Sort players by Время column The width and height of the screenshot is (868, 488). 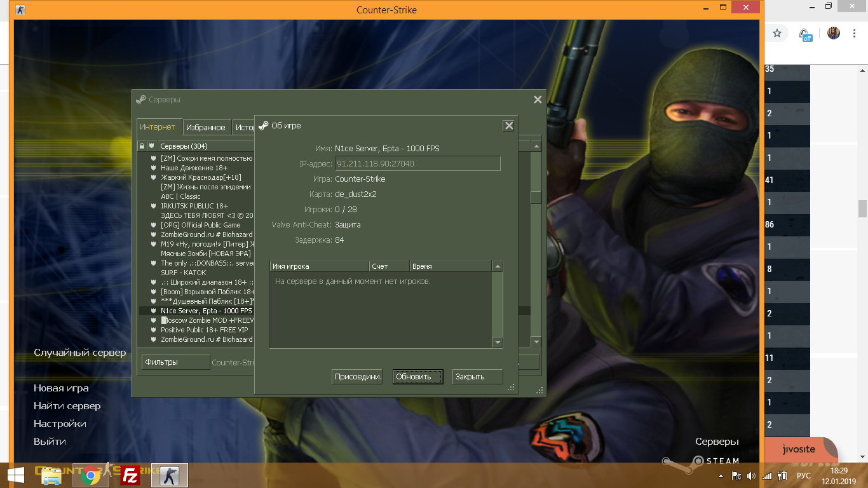(x=451, y=266)
